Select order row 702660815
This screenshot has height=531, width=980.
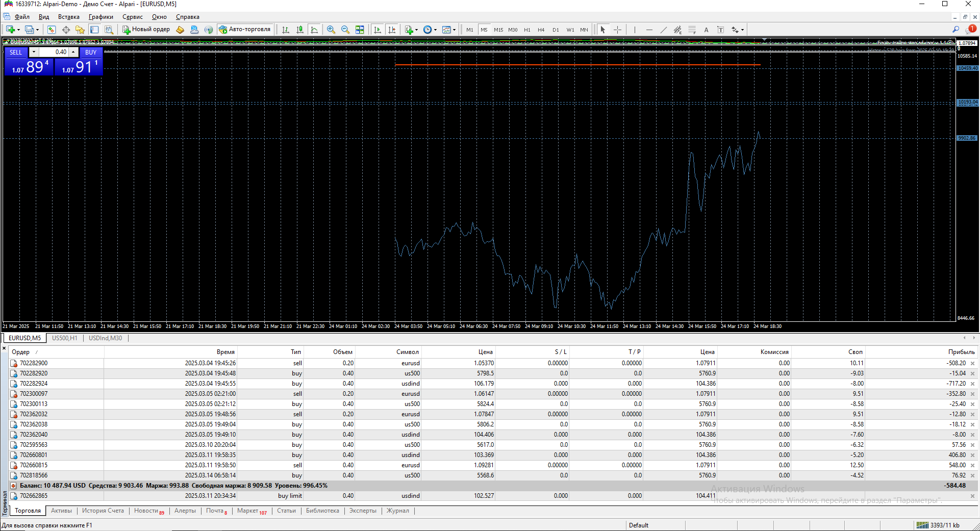point(493,465)
